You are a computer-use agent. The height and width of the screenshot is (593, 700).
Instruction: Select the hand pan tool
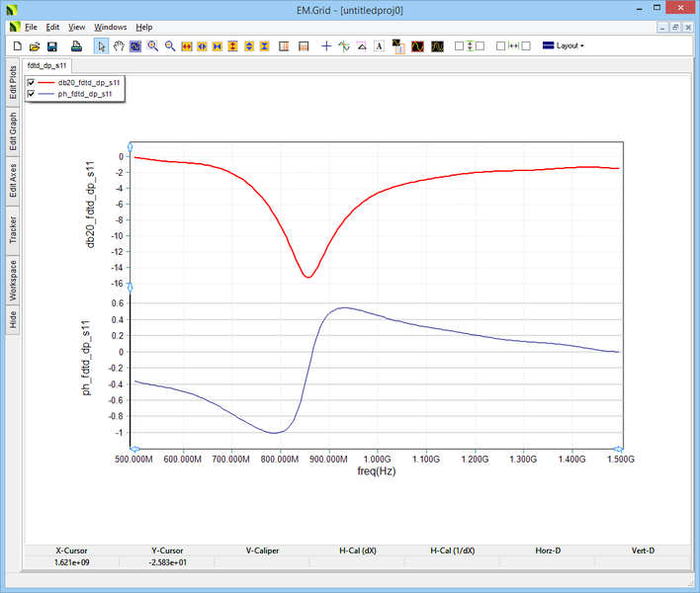pos(118,45)
